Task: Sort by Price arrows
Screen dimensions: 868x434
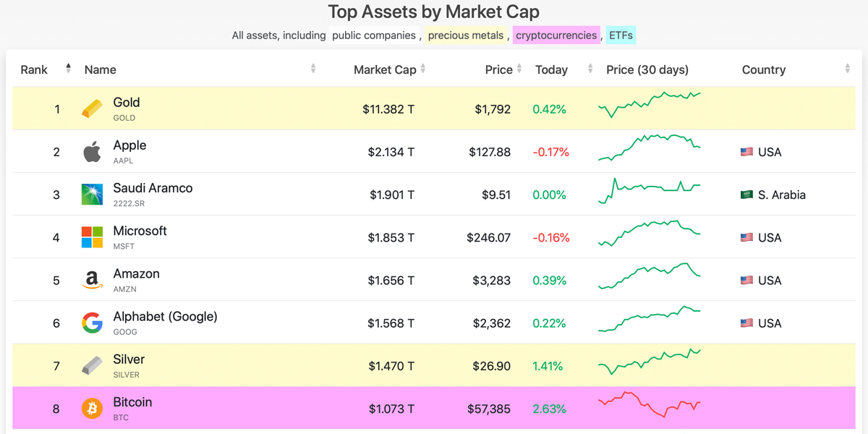Action: coord(519,69)
